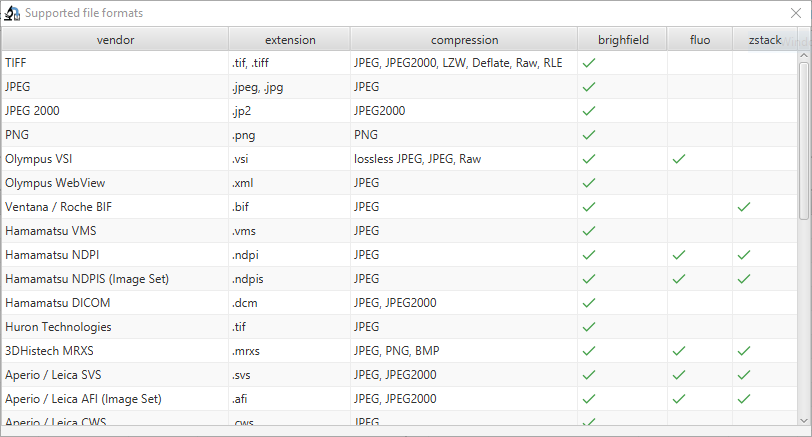Click the brighfield column header
Image resolution: width=812 pixels, height=437 pixels.
click(623, 40)
